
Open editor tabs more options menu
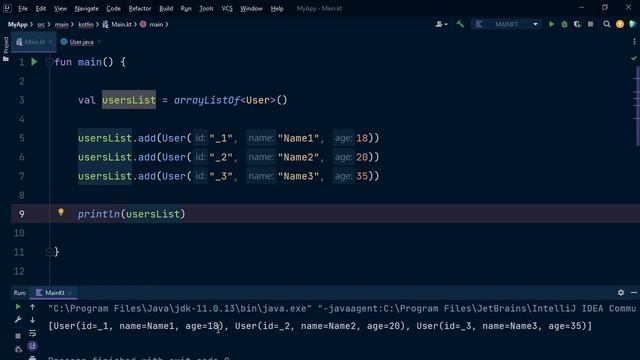(634, 42)
